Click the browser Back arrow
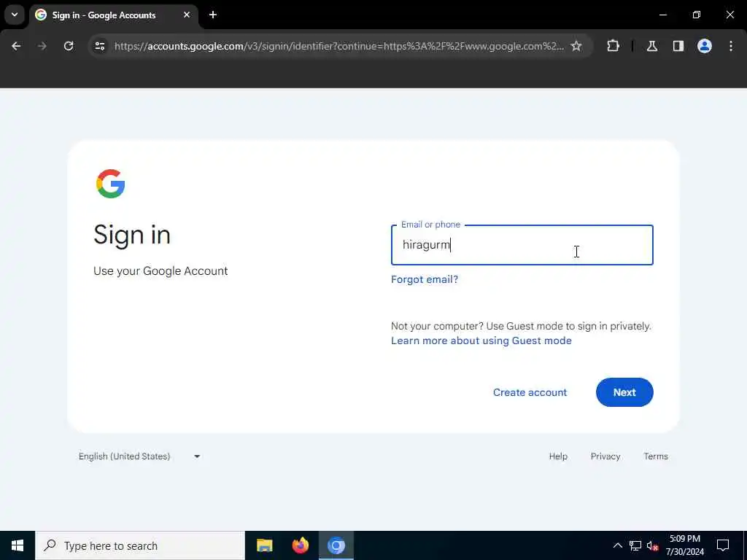 (x=16, y=46)
